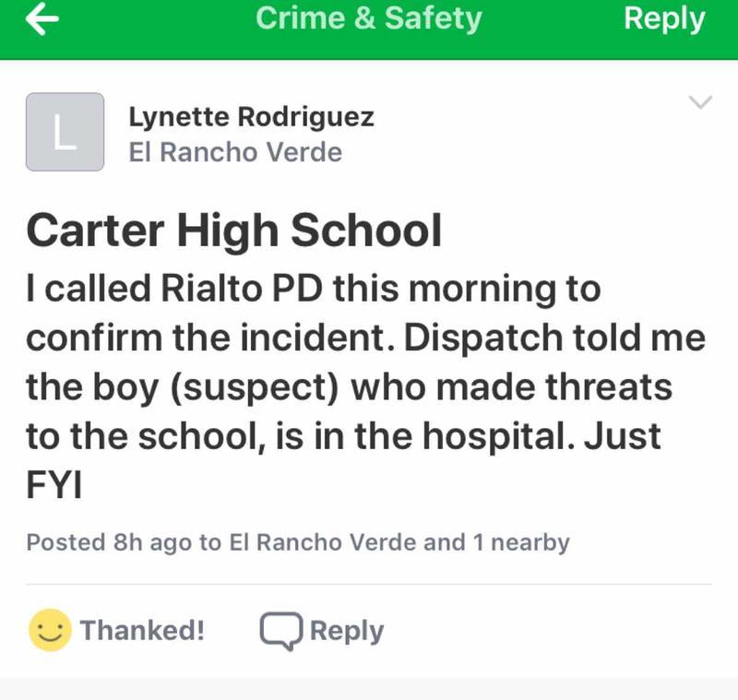
Task: Click the speech bubble reply icon
Action: click(x=280, y=631)
